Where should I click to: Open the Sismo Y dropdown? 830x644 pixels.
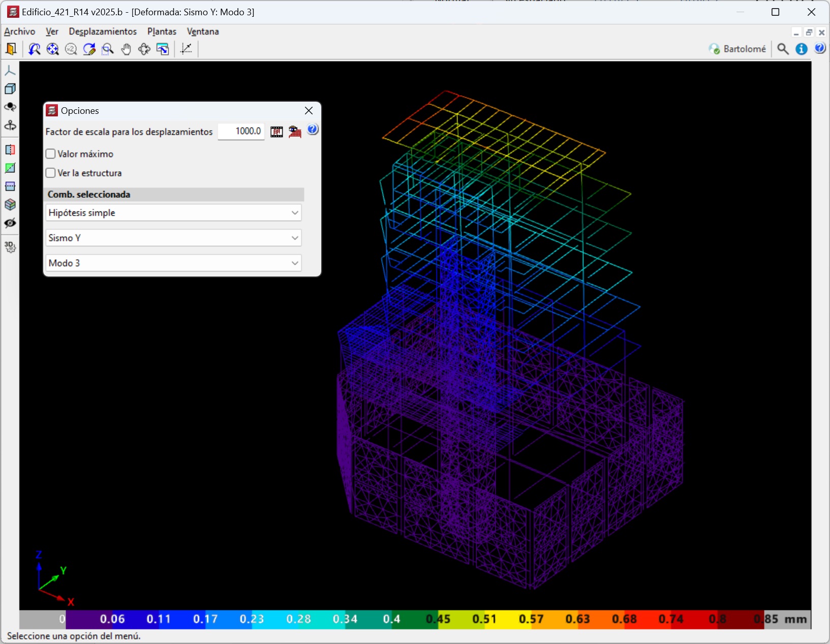click(x=173, y=238)
